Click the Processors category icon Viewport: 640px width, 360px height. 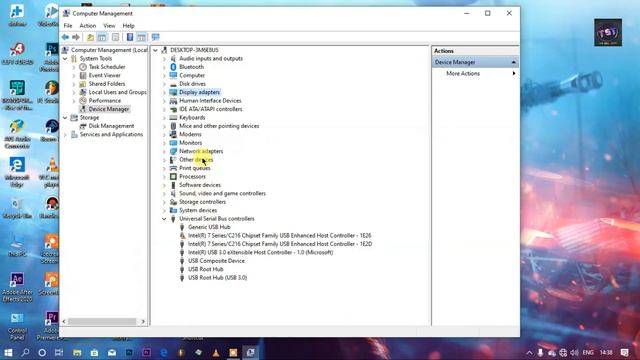173,177
